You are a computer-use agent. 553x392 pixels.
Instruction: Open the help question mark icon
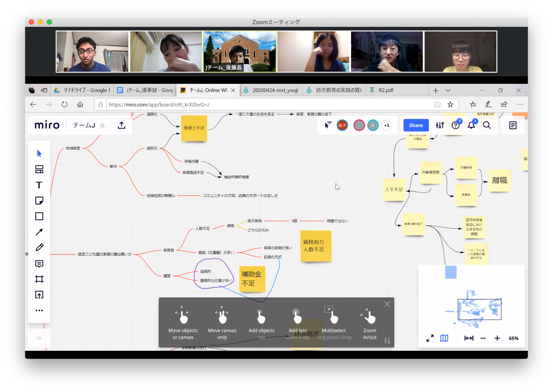point(456,125)
